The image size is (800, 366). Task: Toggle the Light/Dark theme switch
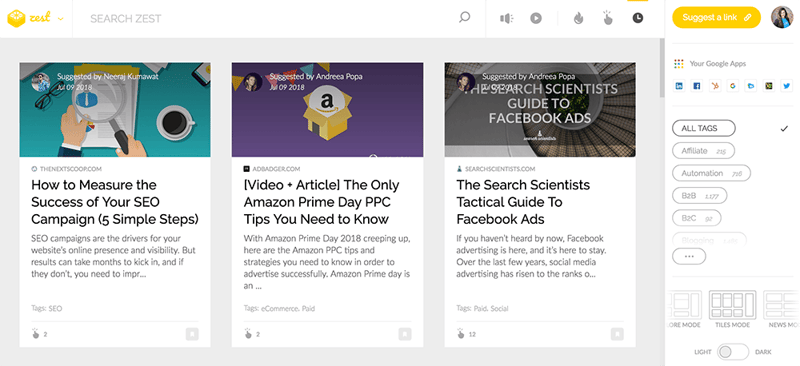pyautogui.click(x=733, y=352)
